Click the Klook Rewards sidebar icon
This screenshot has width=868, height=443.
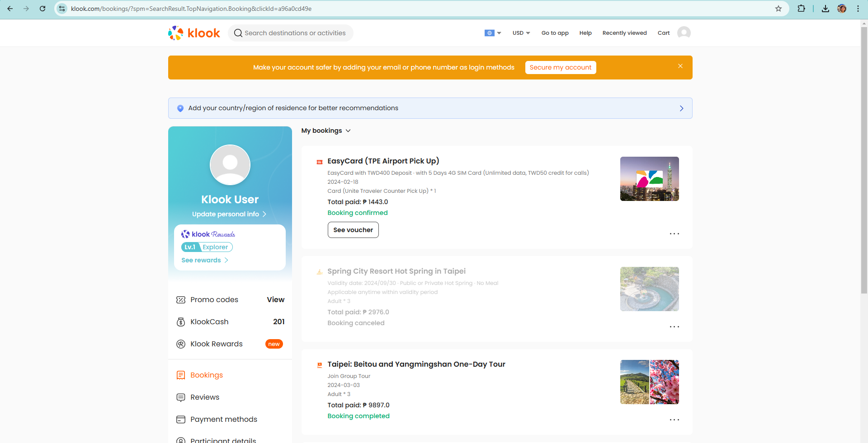click(x=181, y=344)
